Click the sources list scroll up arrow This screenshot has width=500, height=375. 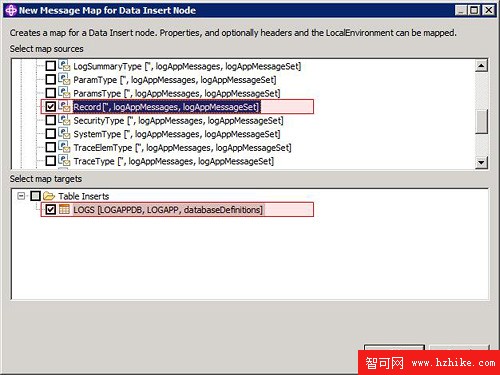coord(481,65)
